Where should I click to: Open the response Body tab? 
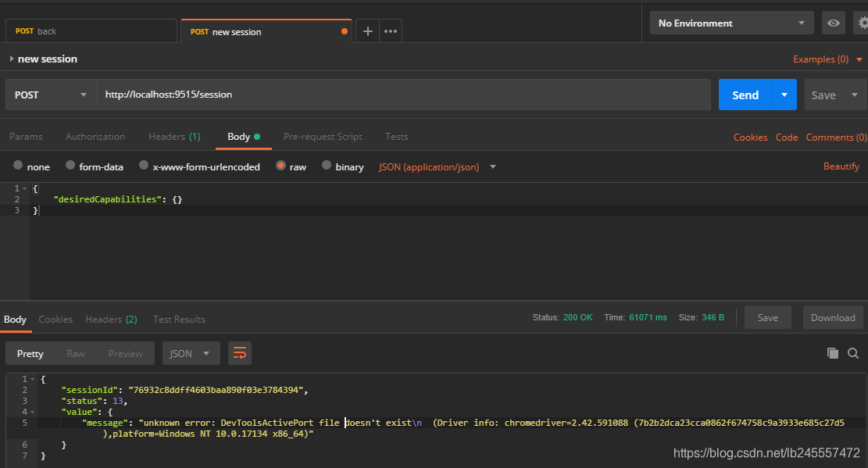(x=15, y=319)
